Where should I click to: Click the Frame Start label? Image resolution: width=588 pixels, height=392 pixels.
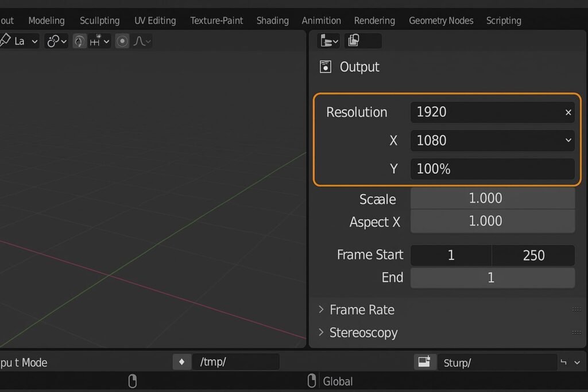point(370,255)
